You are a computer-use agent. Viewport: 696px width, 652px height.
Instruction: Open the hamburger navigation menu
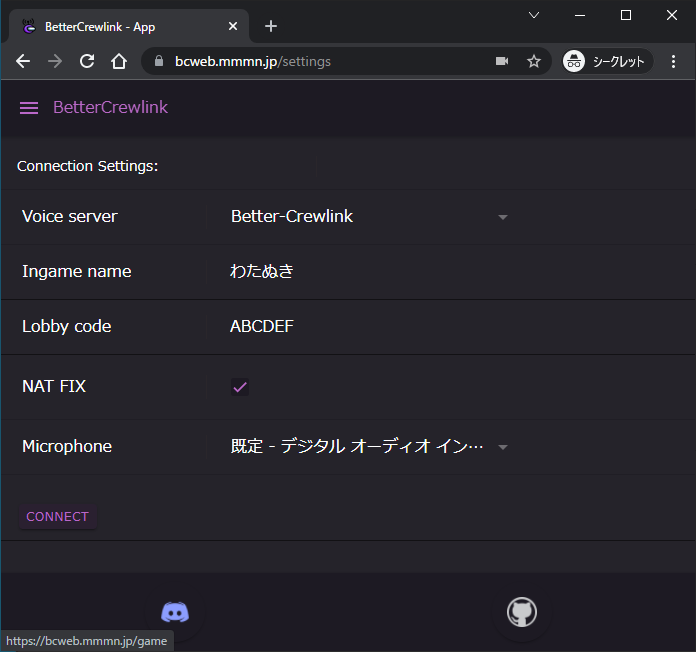(29, 108)
